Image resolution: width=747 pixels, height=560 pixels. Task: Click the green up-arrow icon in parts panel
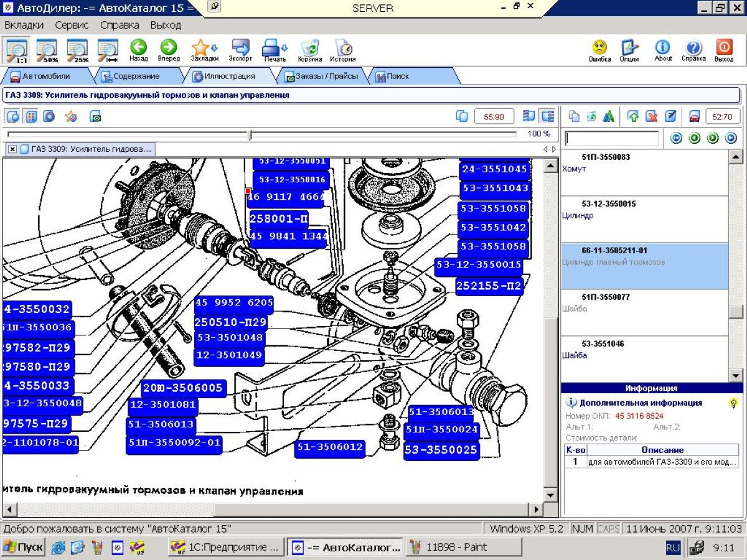point(634,116)
